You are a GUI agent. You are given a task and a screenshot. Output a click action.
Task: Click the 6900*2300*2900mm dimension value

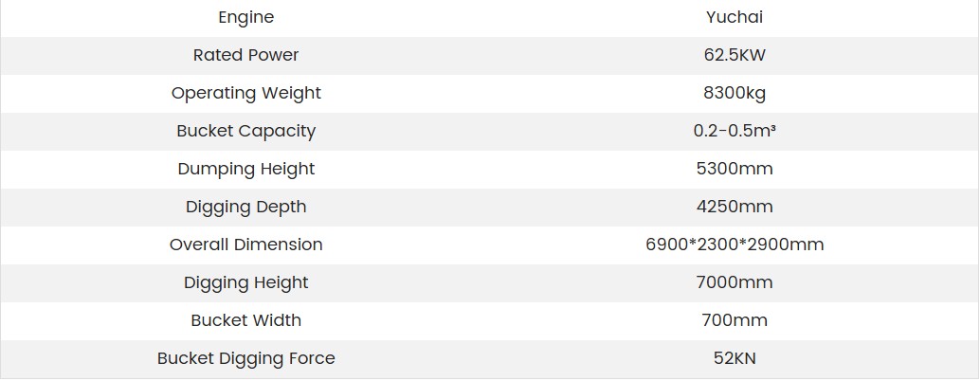point(735,245)
